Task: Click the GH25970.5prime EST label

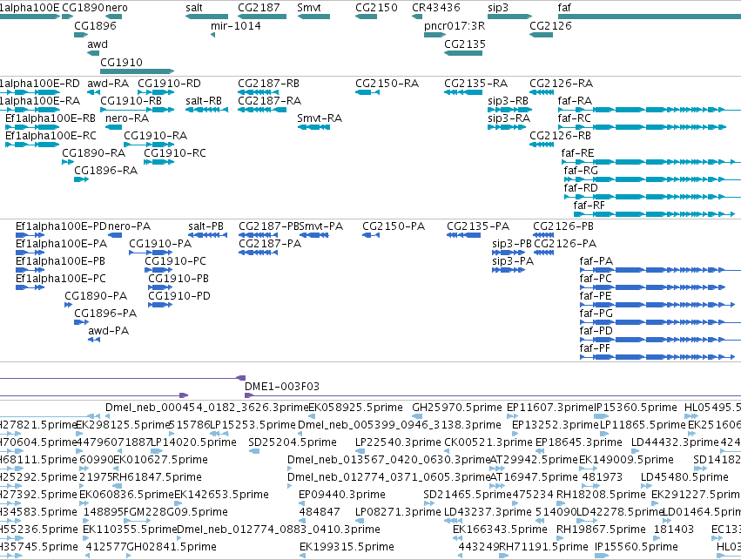Action: (457, 408)
